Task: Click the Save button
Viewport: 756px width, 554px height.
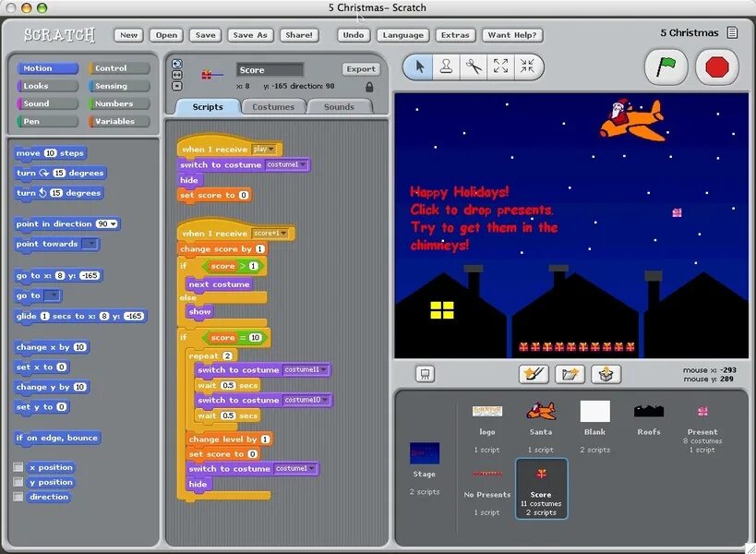Action: click(x=206, y=35)
